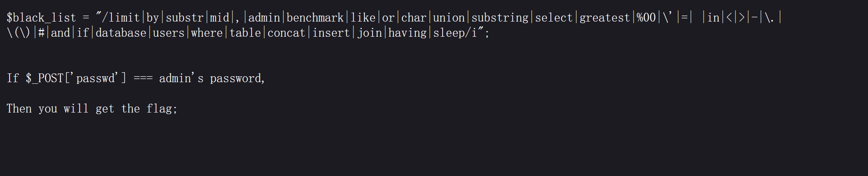
Task: Click the word 'password,' in the condition line
Action: click(237, 78)
